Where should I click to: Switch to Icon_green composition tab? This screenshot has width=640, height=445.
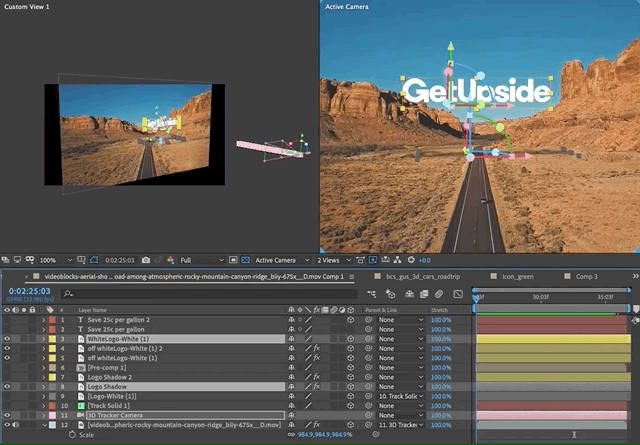(518, 276)
